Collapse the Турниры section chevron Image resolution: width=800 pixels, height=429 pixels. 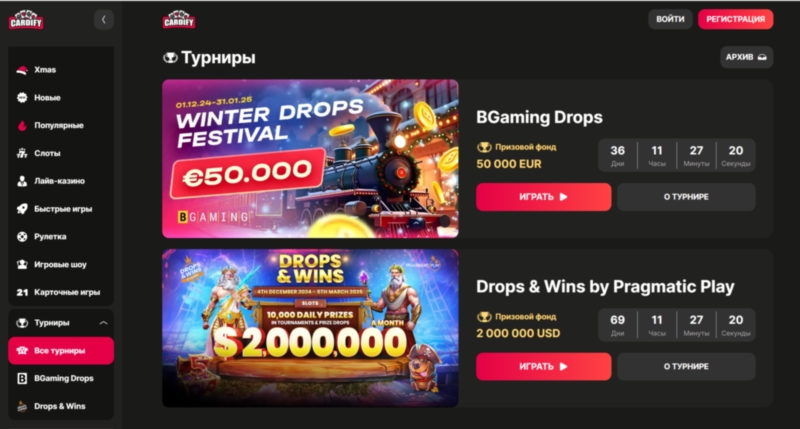click(104, 323)
